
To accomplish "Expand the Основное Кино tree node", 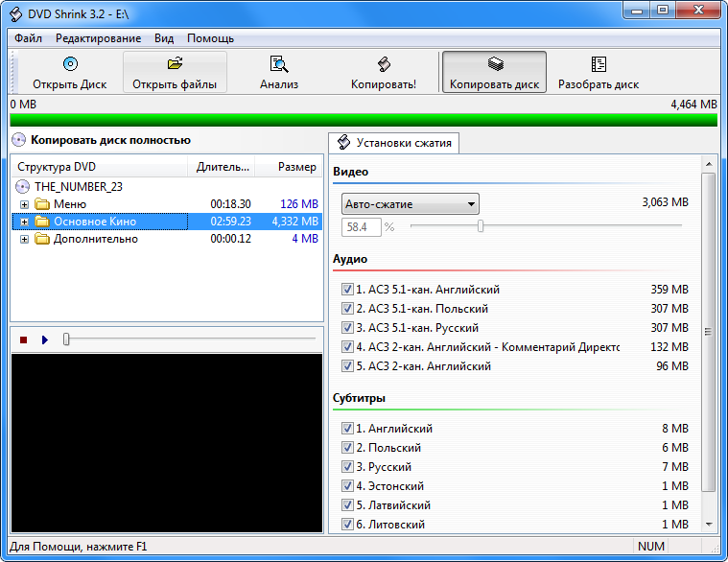I will click(24, 222).
